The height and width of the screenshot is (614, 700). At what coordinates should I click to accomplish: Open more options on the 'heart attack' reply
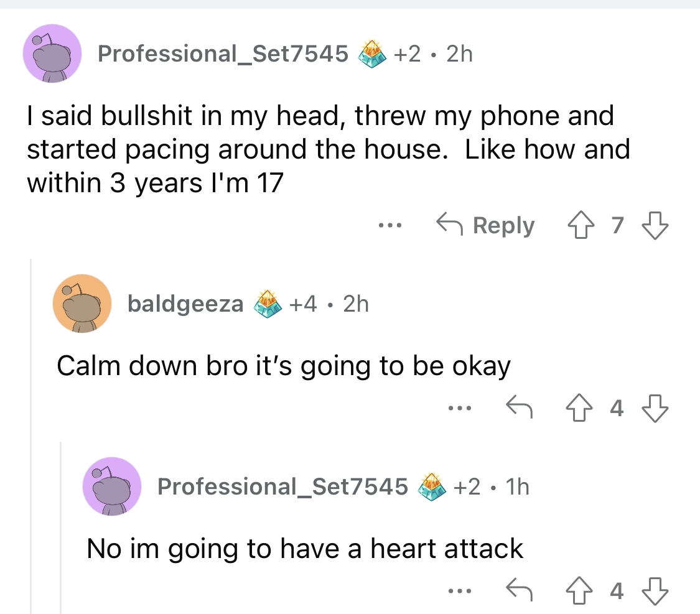[x=460, y=591]
